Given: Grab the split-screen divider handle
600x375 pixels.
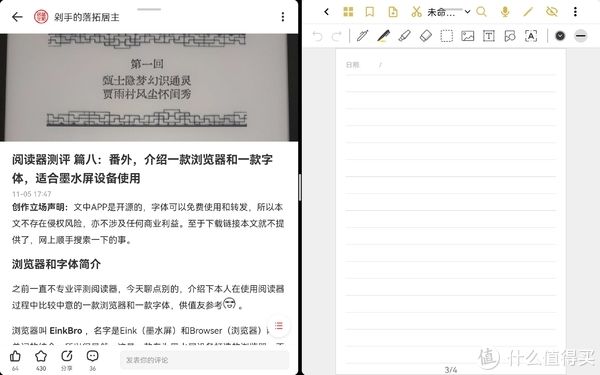Looking at the screenshot, I should [300, 188].
